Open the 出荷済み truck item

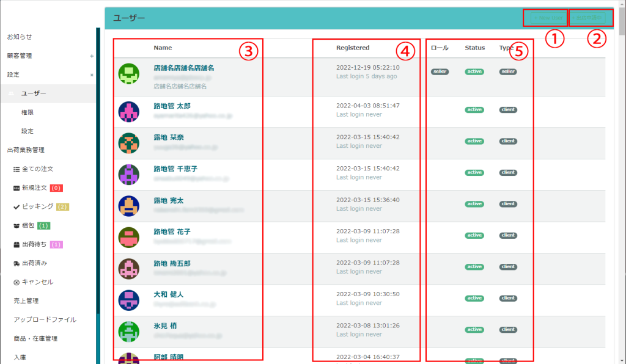pyautogui.click(x=34, y=263)
